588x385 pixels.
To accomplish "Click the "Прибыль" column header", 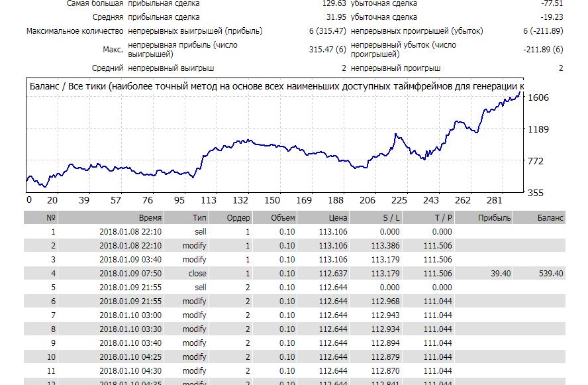I will point(495,217).
